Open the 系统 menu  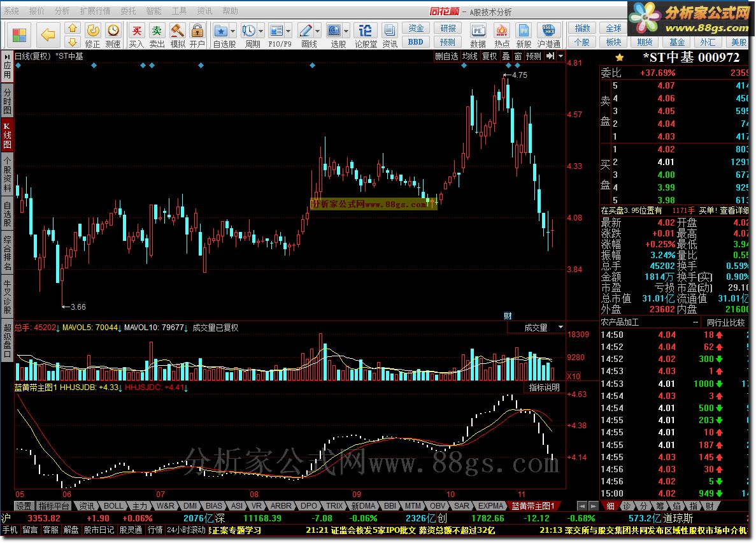coord(11,11)
